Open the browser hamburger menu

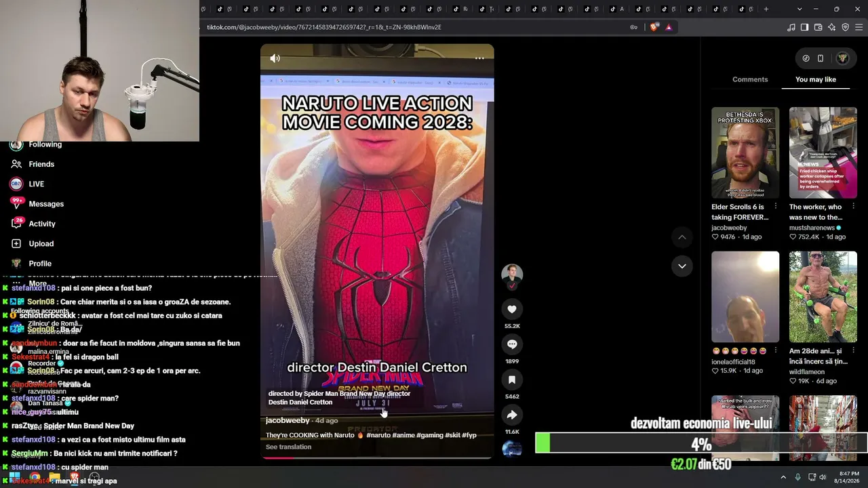point(859,27)
